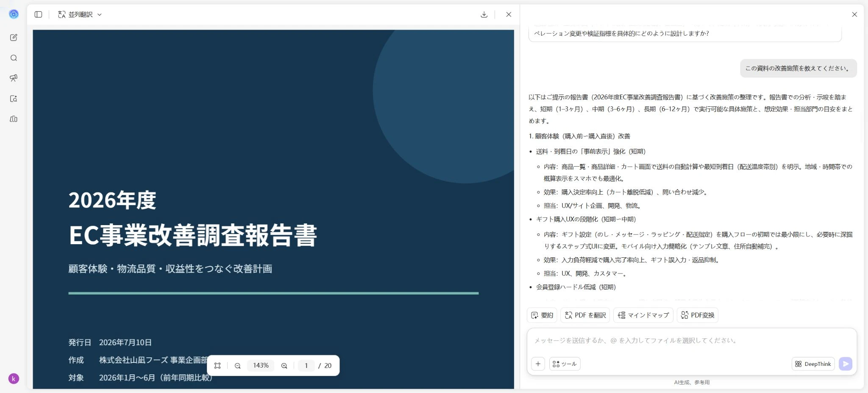Open the app logo at top of sidebar
The height and width of the screenshot is (393, 868).
[x=14, y=14]
